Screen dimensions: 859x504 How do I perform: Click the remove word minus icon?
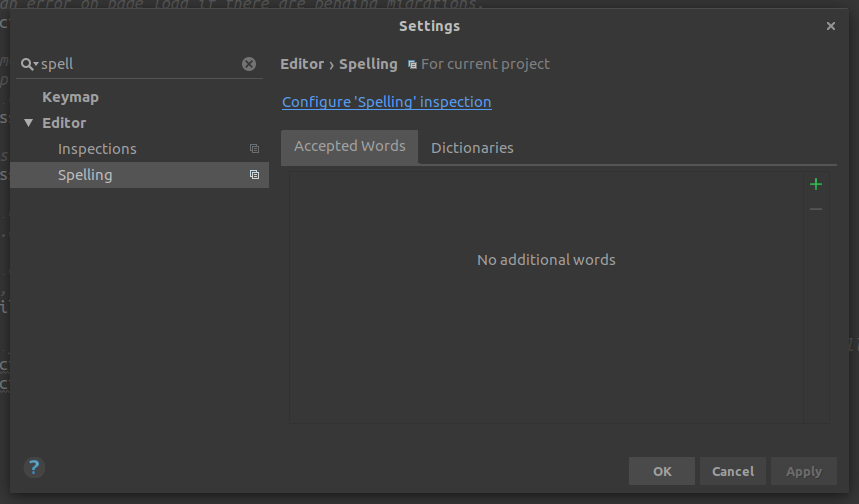click(816, 209)
